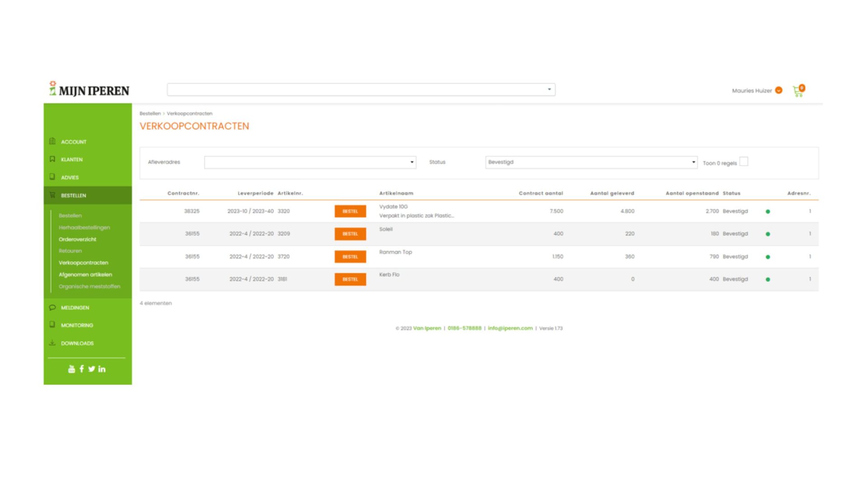Screen dimensions: 868x488
Task: Open the Status Bevestigd dropdown
Action: coord(591,162)
